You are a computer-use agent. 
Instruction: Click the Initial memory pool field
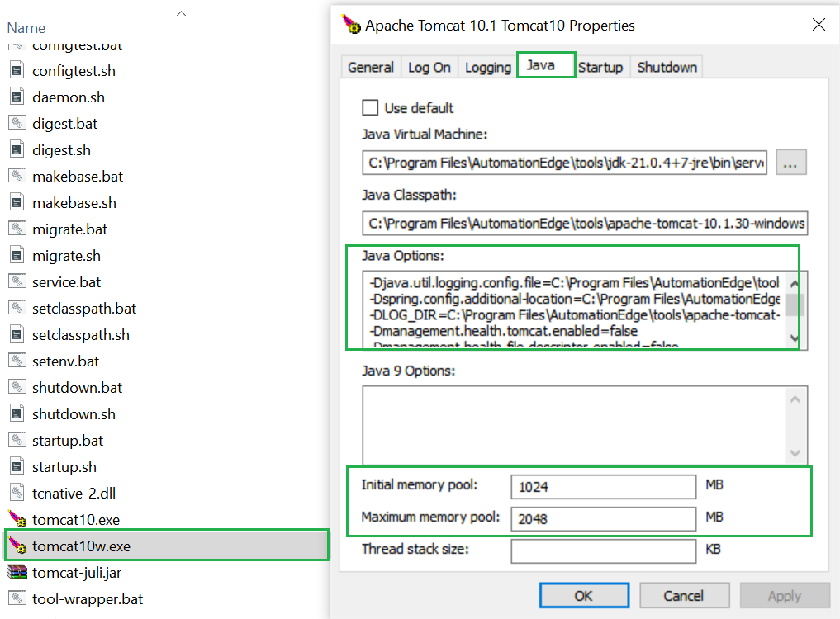pos(604,487)
